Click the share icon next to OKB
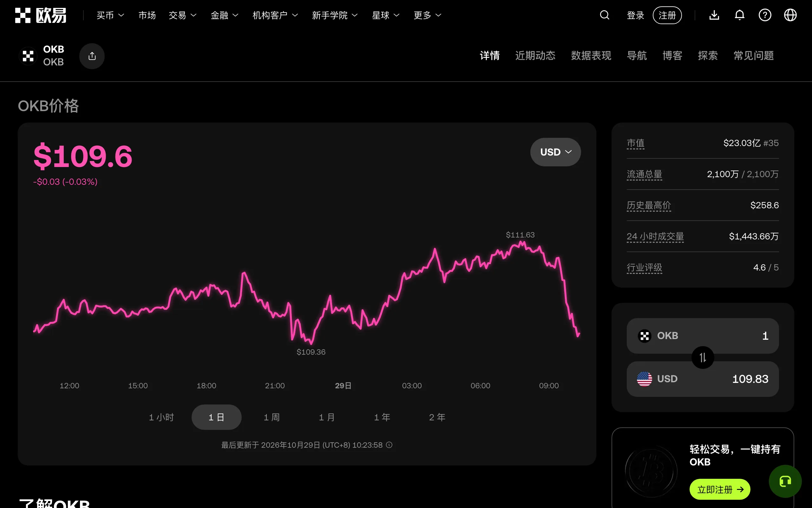 click(92, 56)
